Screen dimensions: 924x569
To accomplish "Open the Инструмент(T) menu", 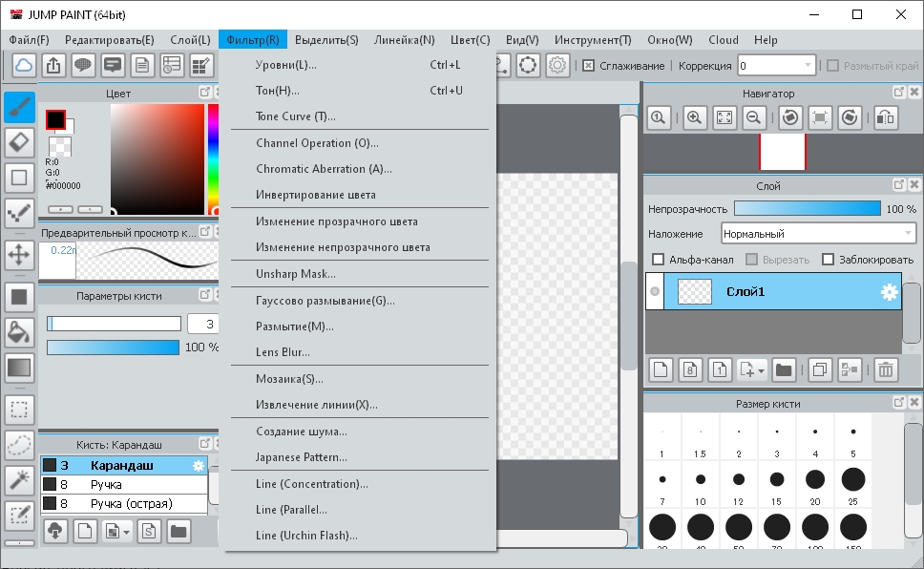I will tap(593, 40).
